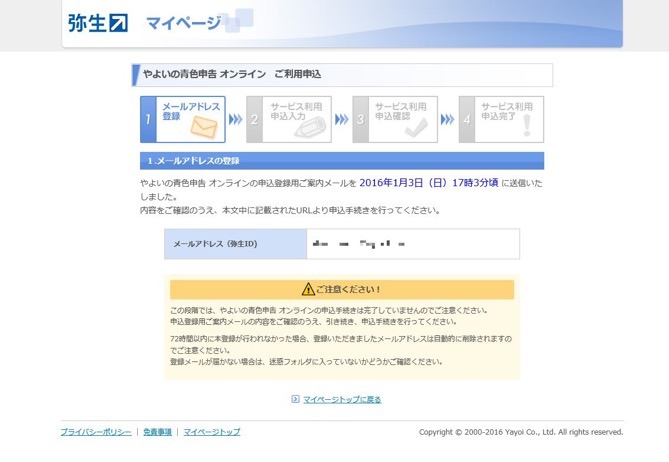Click the exclamation icon in step 4
This screenshot has width=669, height=462.
click(527, 125)
